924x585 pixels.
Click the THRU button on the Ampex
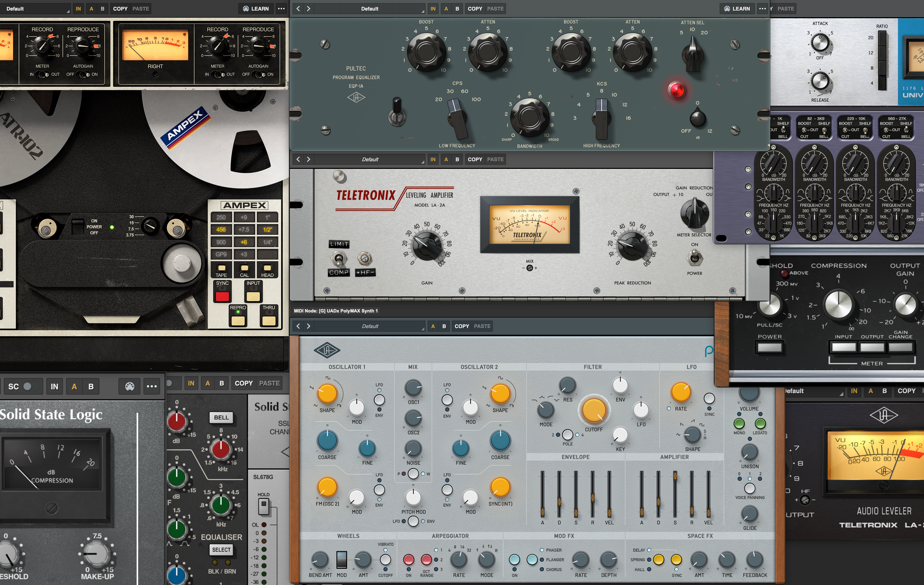coord(269,321)
